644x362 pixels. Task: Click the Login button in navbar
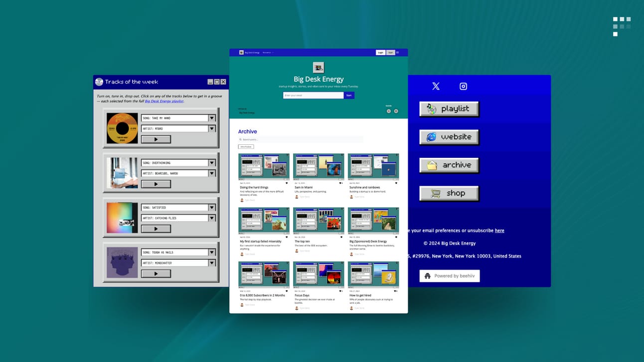coord(380,52)
